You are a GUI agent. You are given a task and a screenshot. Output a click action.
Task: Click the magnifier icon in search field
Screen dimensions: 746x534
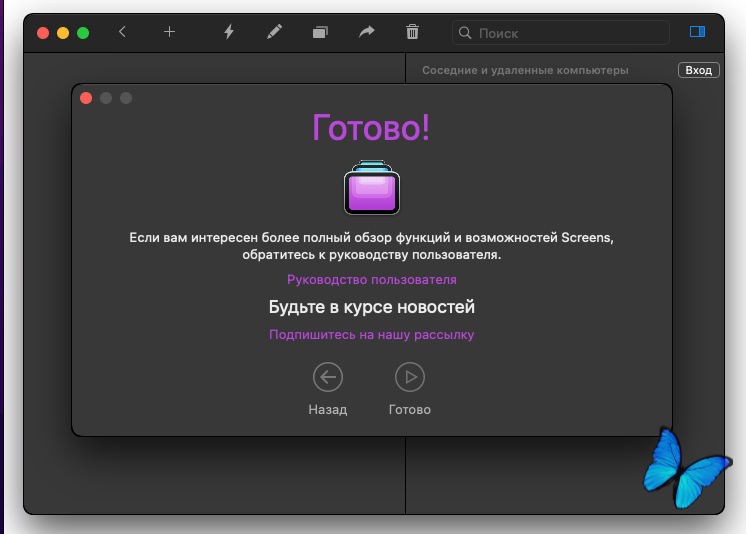[x=465, y=33]
